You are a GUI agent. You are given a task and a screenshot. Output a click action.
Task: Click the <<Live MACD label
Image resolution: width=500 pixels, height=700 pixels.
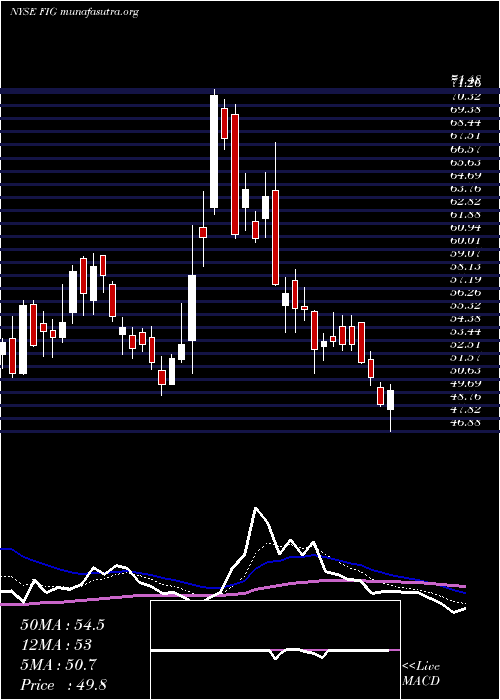421,674
